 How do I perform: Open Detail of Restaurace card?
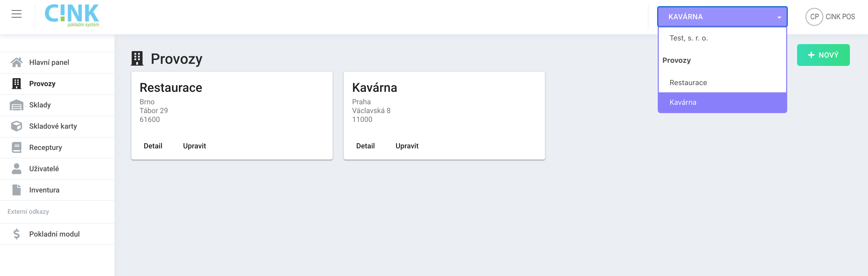point(153,146)
